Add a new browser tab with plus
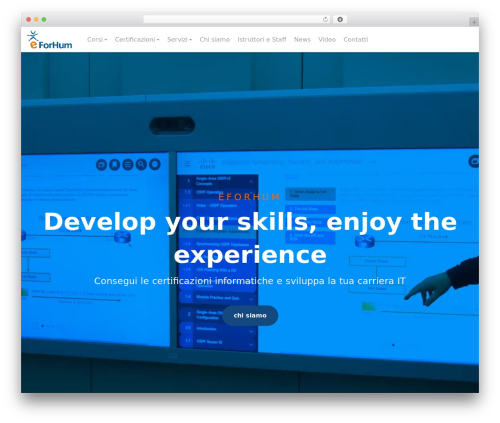The image size is (500, 423). [474, 22]
